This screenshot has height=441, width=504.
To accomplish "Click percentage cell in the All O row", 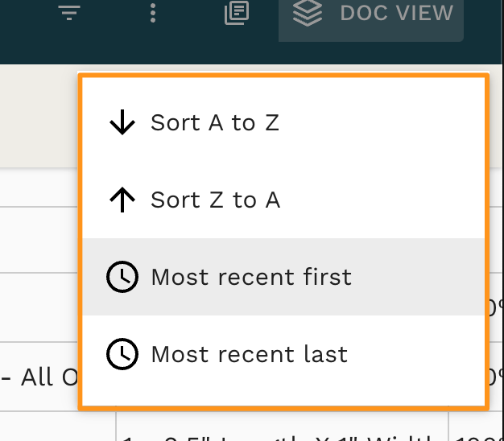I will pos(496,377).
